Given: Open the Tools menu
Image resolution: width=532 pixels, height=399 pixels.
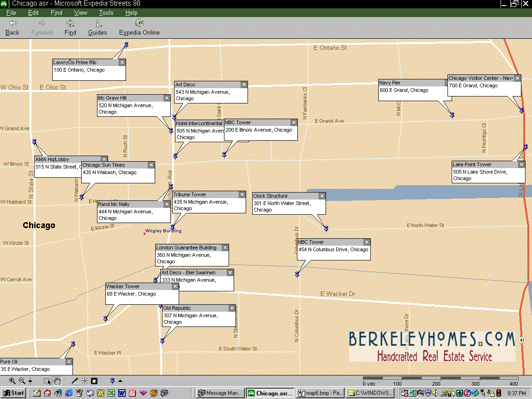Looking at the screenshot, I should (106, 13).
